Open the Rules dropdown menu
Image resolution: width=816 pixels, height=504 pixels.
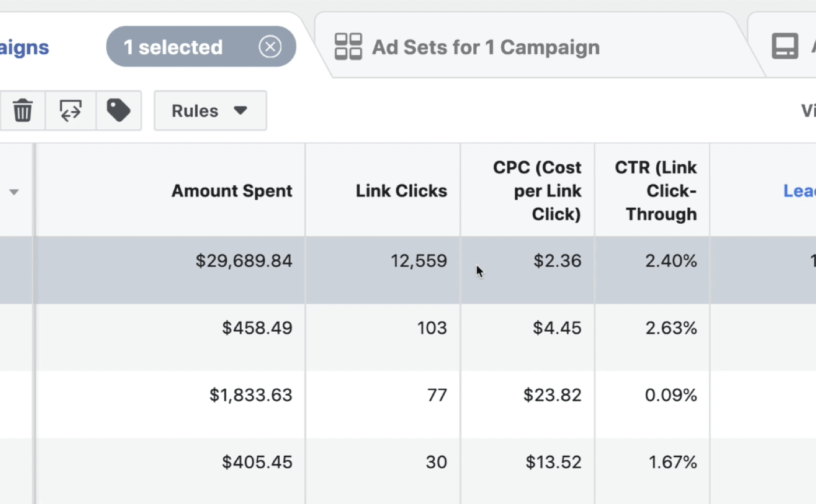pos(210,111)
